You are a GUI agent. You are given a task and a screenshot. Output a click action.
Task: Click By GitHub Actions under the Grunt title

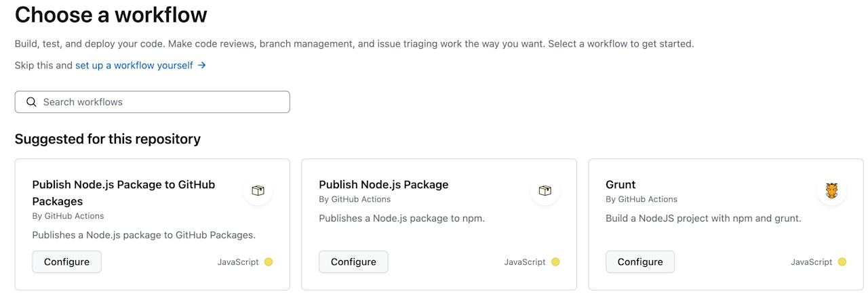tap(641, 199)
